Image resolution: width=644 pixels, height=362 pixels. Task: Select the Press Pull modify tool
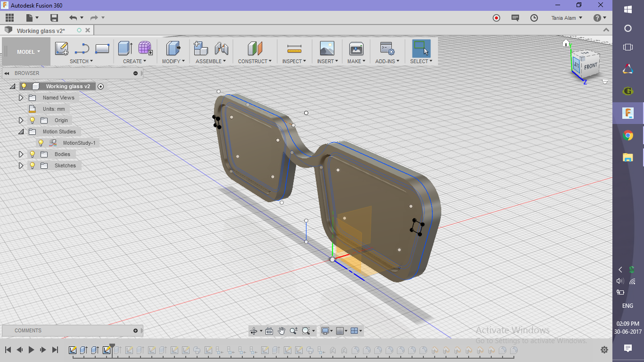pyautogui.click(x=173, y=48)
